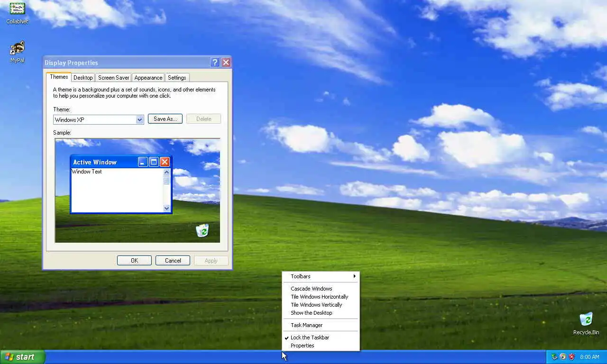The height and width of the screenshot is (364, 607).
Task: Open the Appearance tab
Action: point(148,78)
